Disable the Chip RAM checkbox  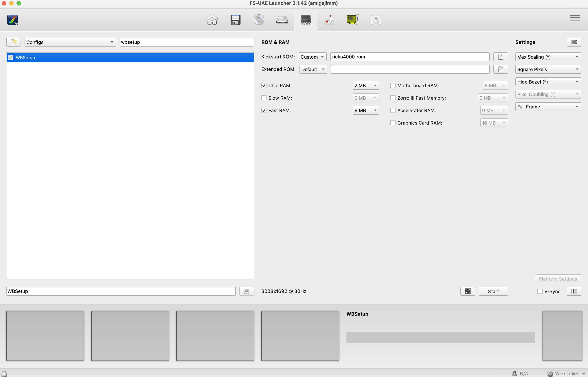coord(264,85)
